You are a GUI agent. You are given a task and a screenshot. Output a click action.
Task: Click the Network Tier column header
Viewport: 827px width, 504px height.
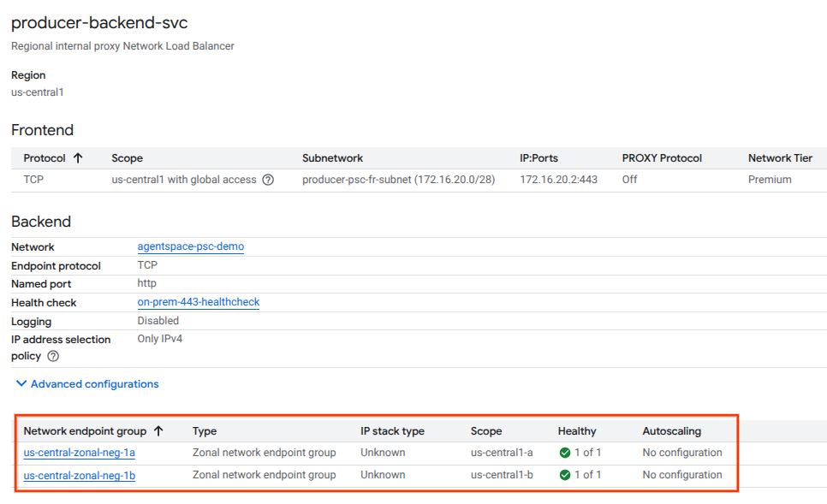click(780, 158)
